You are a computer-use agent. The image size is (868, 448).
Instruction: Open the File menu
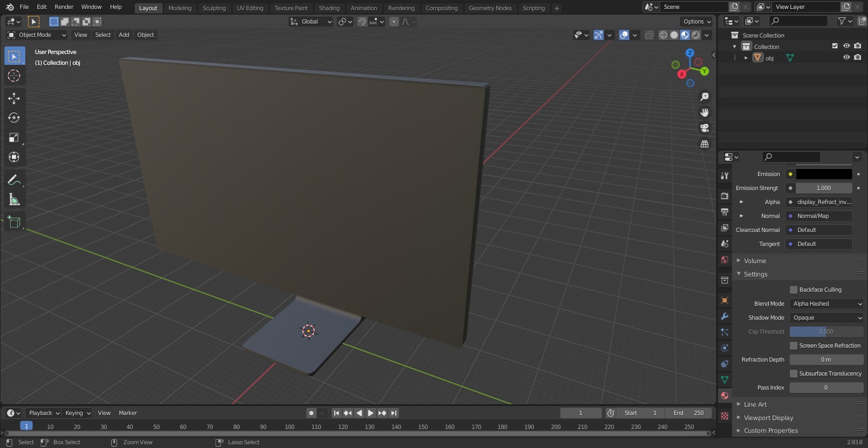coord(24,7)
